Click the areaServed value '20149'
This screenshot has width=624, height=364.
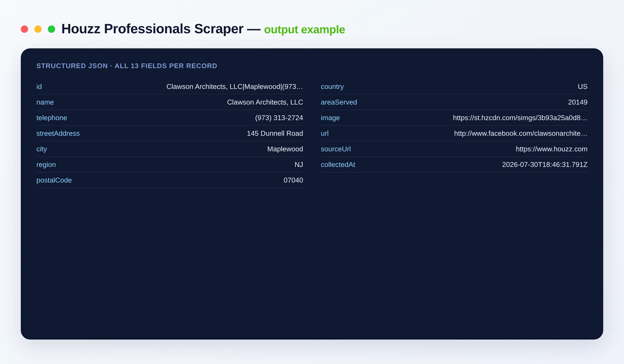(578, 102)
